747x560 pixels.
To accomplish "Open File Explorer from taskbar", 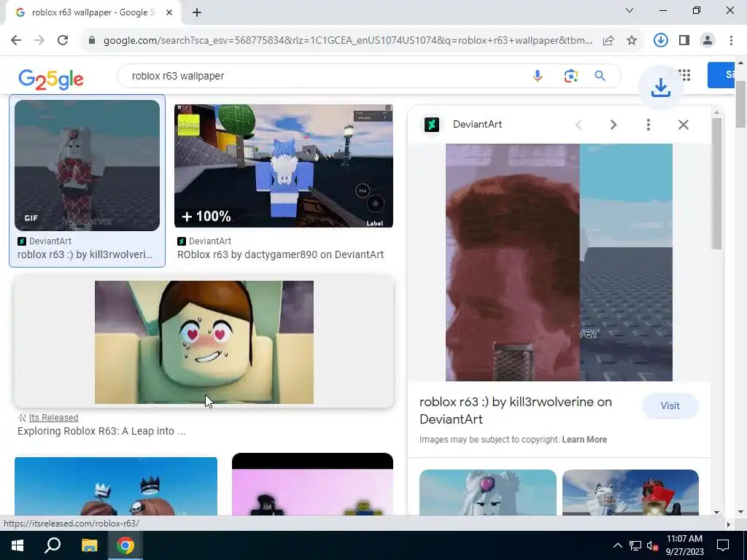I will click(89, 545).
